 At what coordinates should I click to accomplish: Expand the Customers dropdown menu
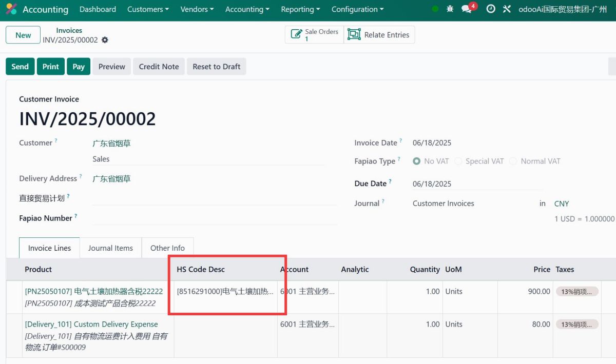[x=148, y=9]
